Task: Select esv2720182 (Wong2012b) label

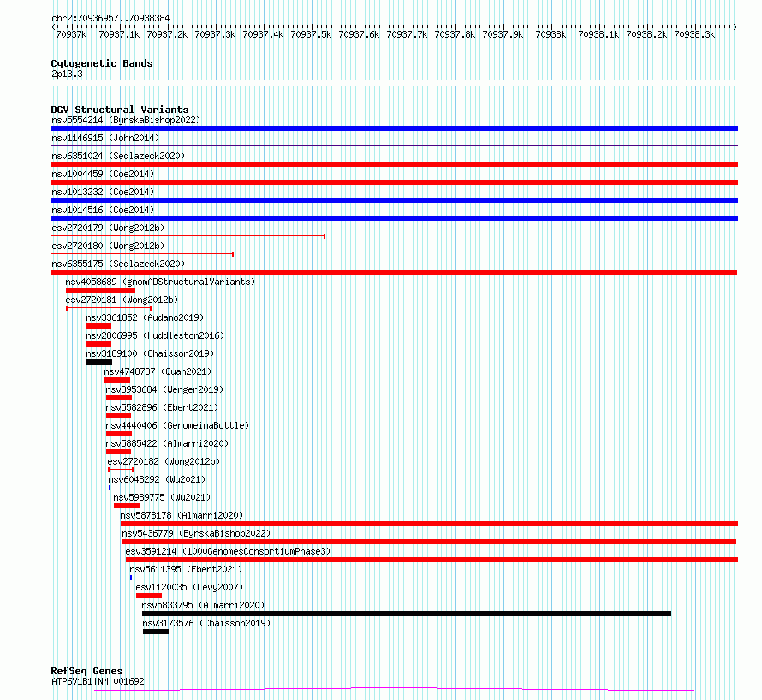Action: point(164,461)
